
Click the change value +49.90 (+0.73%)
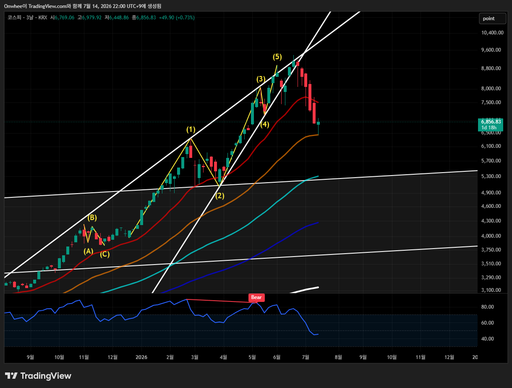coord(177,17)
